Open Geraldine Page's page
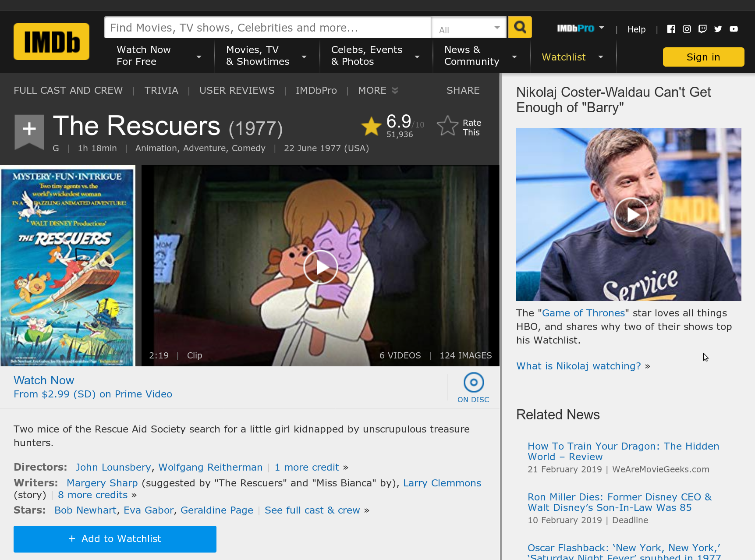The width and height of the screenshot is (755, 560). tap(217, 510)
